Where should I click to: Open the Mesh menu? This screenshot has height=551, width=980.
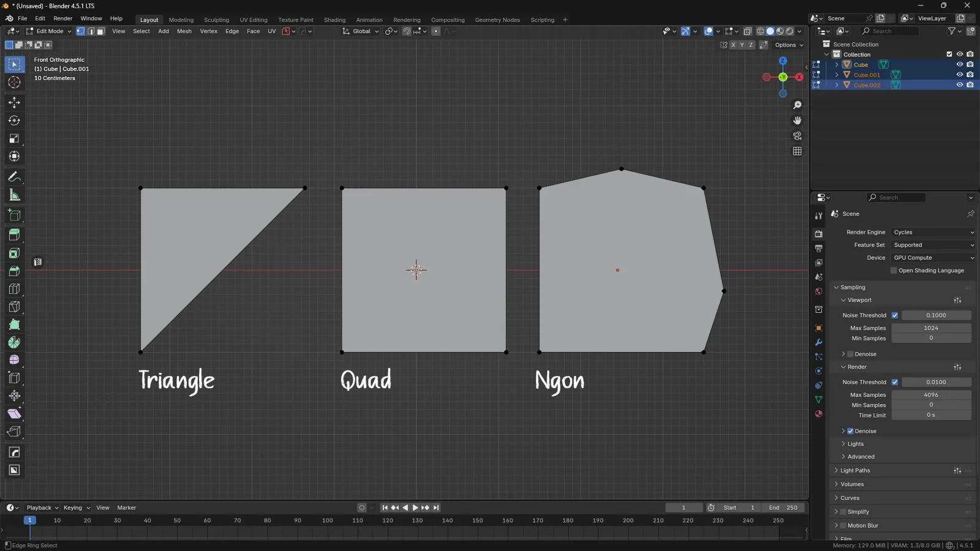(184, 31)
